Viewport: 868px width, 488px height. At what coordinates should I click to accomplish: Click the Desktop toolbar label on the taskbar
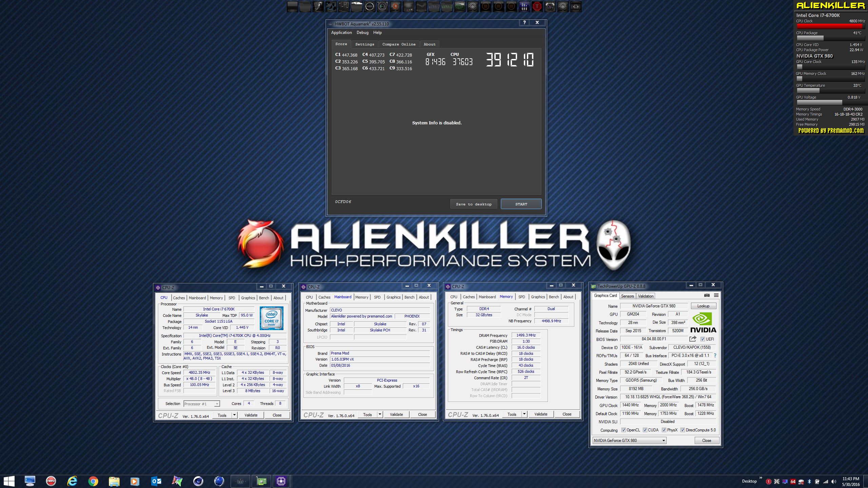(x=749, y=481)
